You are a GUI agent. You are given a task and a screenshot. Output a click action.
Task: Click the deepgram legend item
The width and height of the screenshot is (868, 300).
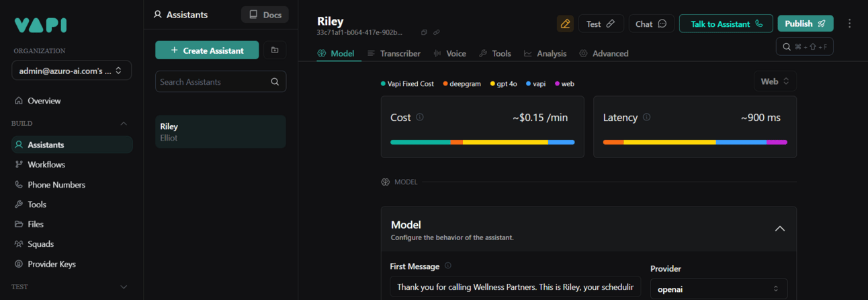click(x=462, y=84)
